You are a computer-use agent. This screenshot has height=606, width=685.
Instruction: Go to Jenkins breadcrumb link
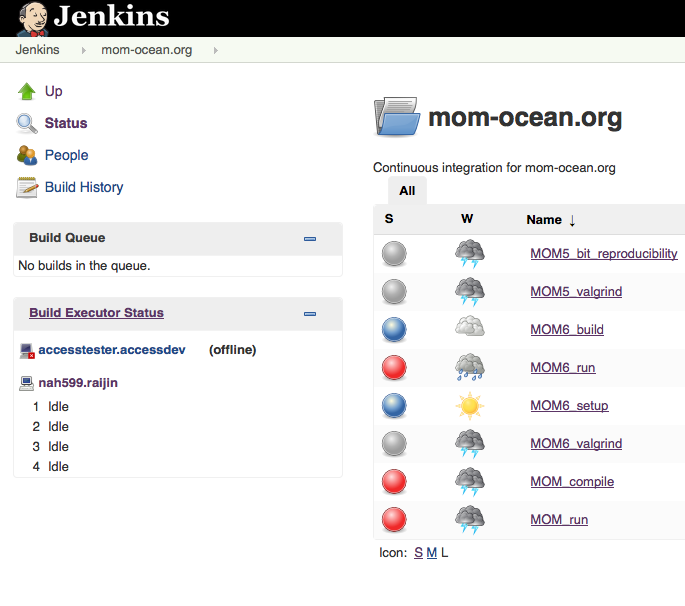37,50
